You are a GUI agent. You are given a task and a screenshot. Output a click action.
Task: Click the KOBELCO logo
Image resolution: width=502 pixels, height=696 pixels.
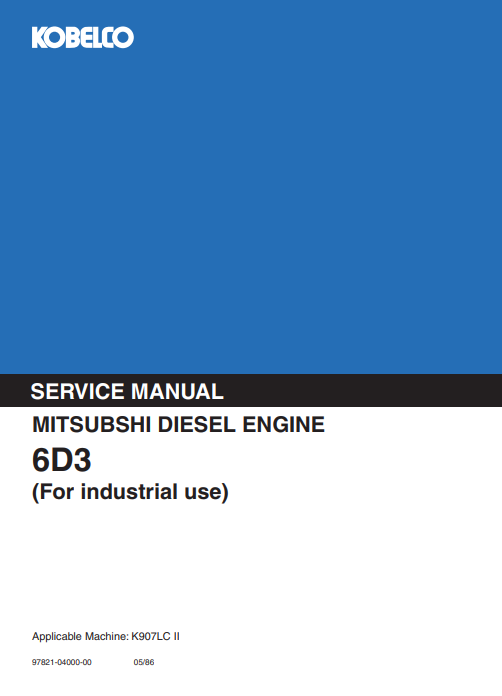tap(83, 38)
